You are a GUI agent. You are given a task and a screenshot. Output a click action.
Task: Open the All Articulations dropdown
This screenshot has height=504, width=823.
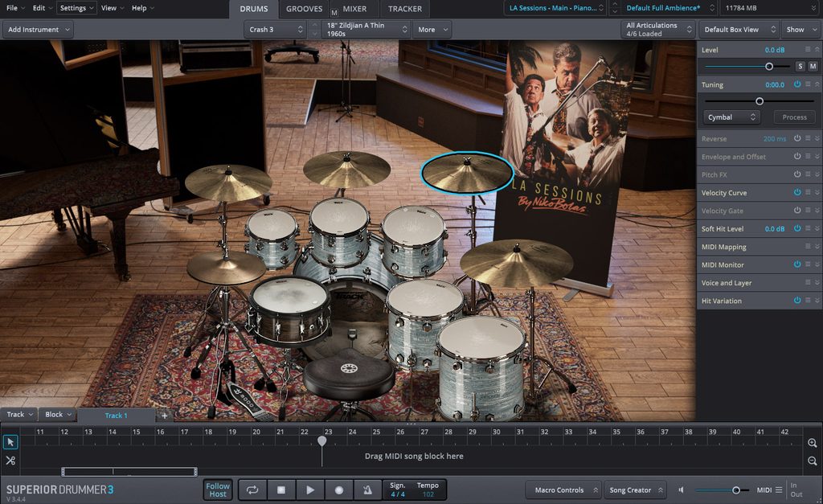click(658, 30)
